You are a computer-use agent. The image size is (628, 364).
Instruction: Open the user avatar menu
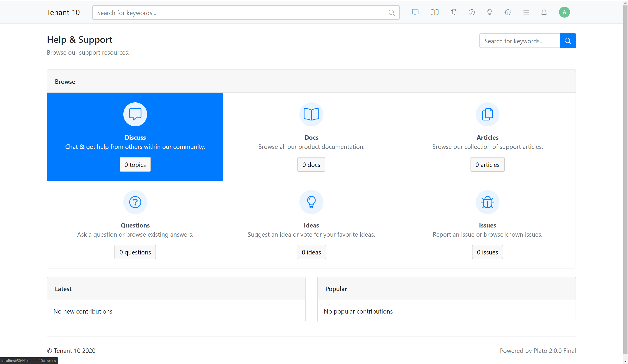(x=564, y=12)
